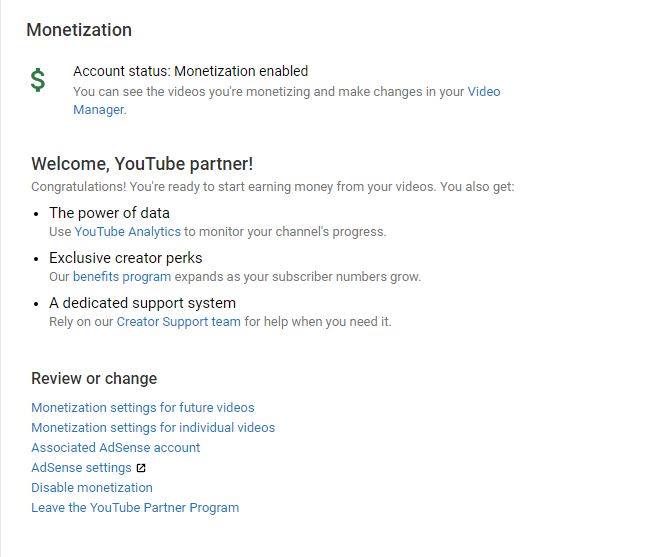
Task: Click the Monetization page heading
Action: coord(79,30)
